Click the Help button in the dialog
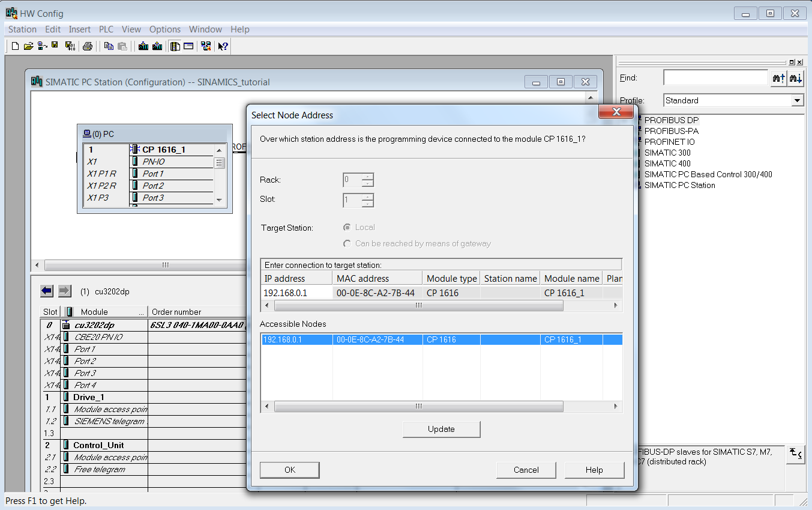Viewport: 812px width, 510px height. [594, 470]
